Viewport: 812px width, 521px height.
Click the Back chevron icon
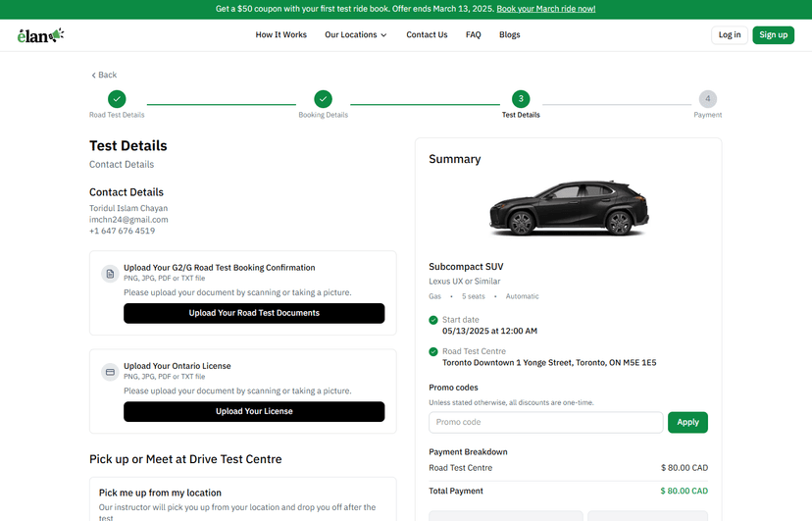(94, 76)
